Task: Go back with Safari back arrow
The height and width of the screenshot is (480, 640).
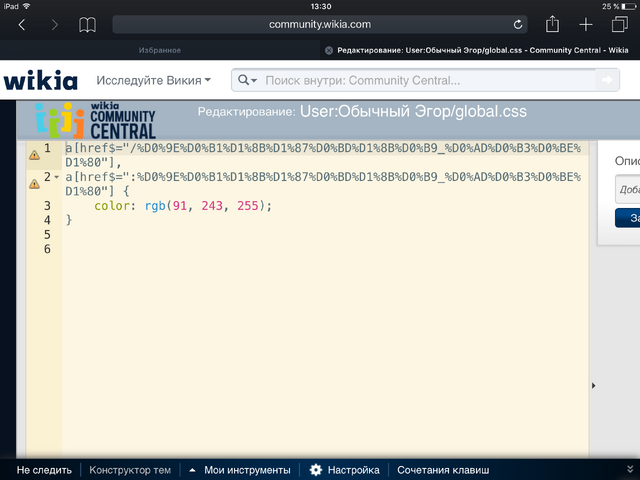Action: pos(22,25)
